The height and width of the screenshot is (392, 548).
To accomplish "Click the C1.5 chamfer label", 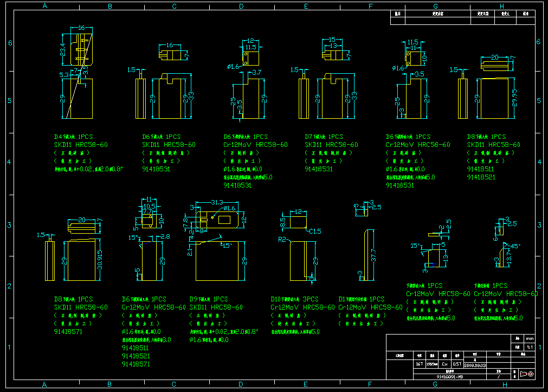I will [315, 231].
